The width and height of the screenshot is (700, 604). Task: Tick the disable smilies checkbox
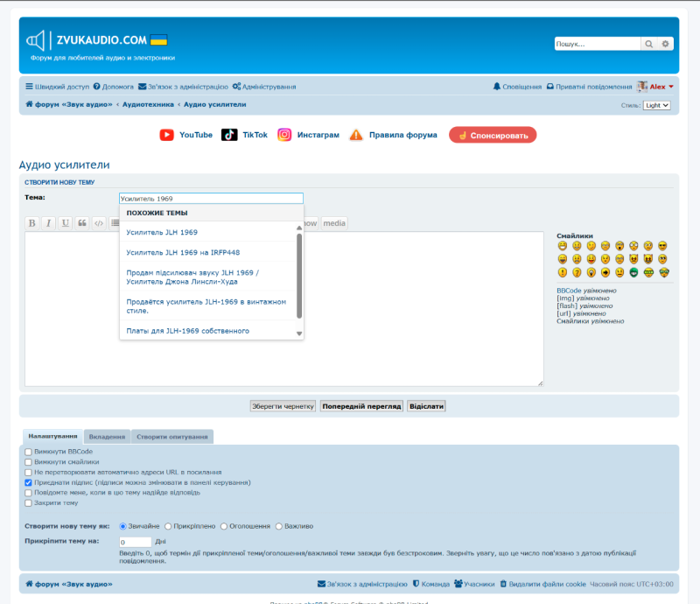point(28,462)
